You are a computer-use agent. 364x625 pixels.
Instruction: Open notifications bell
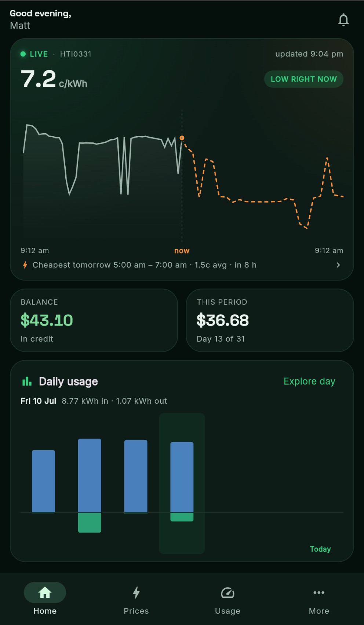(x=343, y=20)
